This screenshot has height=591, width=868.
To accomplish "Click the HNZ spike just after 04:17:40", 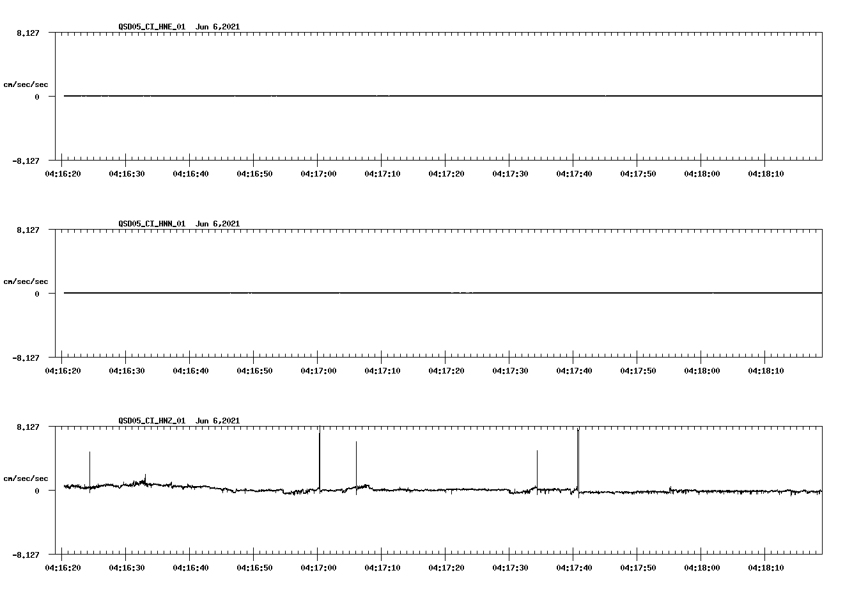I will coord(578,462).
